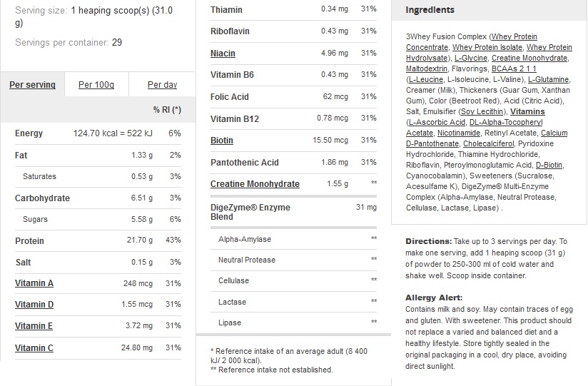Open the L-Glycine ingredient link
This screenshot has width=588, height=386.
click(470, 58)
